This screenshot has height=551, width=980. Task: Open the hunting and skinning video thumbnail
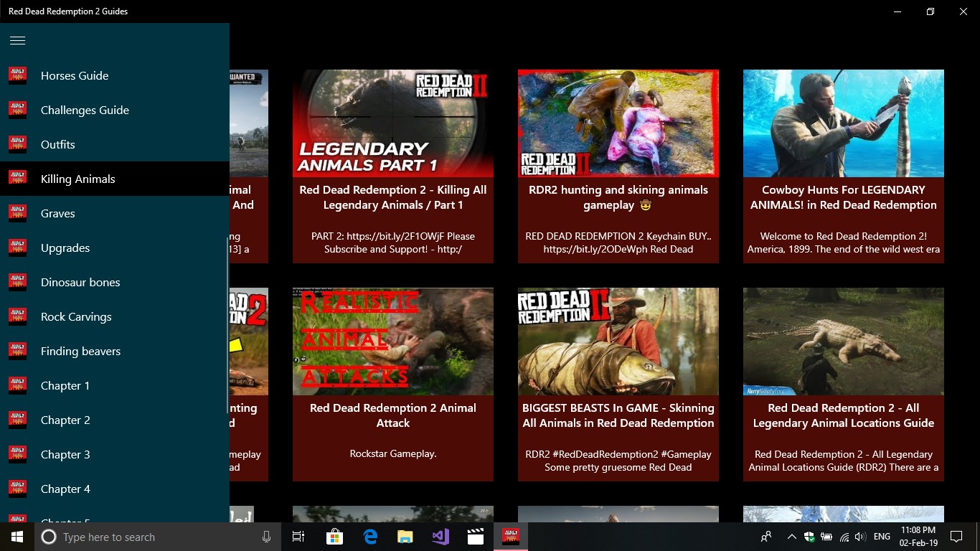tap(618, 123)
